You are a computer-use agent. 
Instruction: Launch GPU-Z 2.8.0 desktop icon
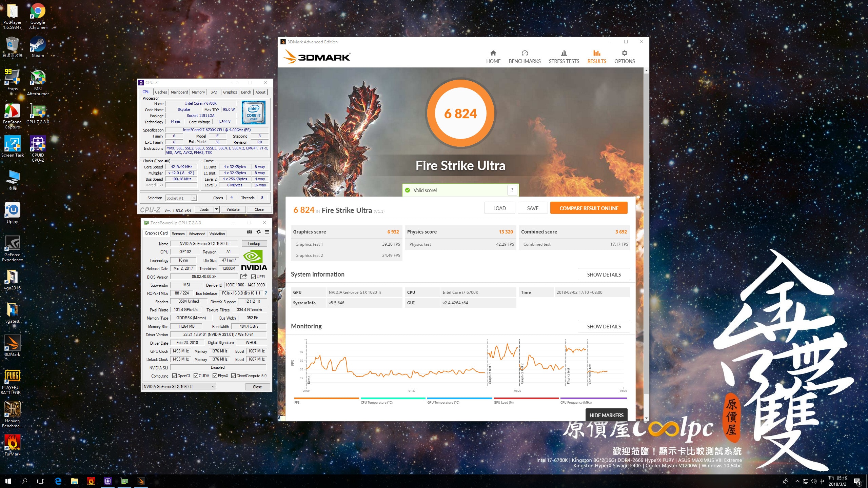[38, 113]
